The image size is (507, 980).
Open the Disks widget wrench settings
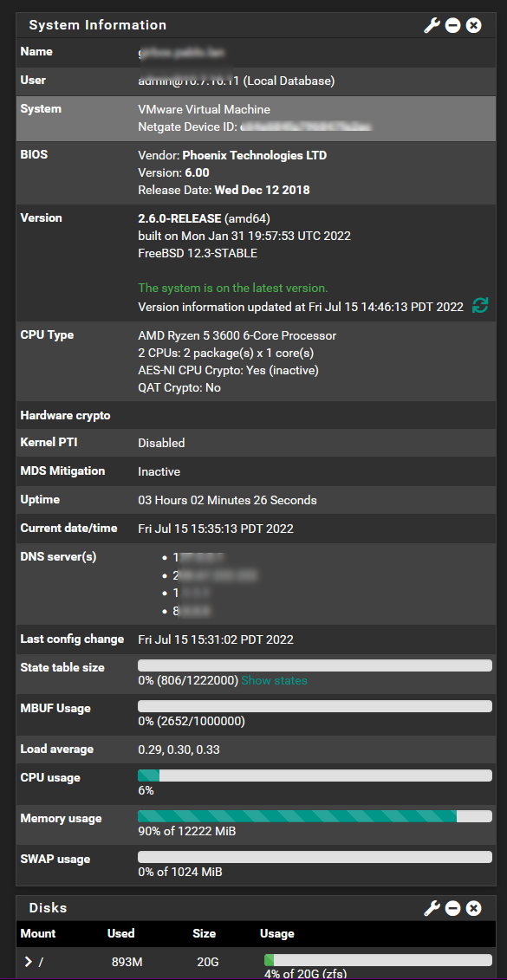[432, 908]
